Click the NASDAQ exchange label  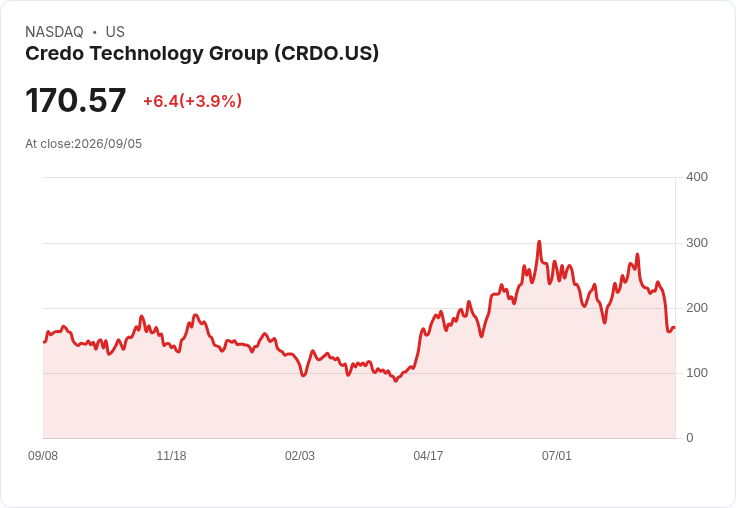tap(54, 32)
